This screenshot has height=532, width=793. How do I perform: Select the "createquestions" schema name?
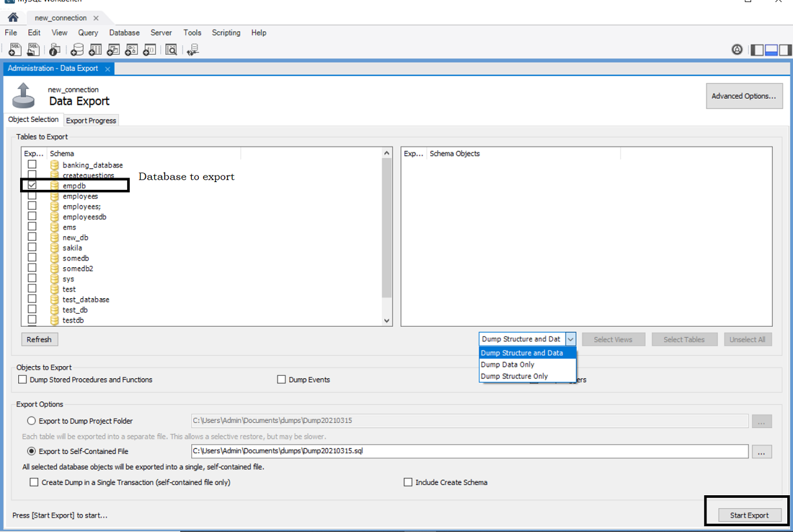tap(88, 176)
